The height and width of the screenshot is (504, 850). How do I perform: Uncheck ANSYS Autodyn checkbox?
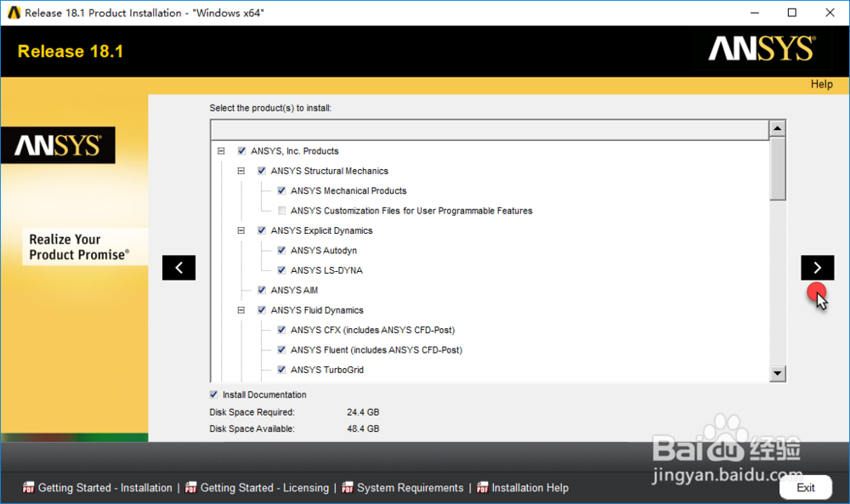281,251
